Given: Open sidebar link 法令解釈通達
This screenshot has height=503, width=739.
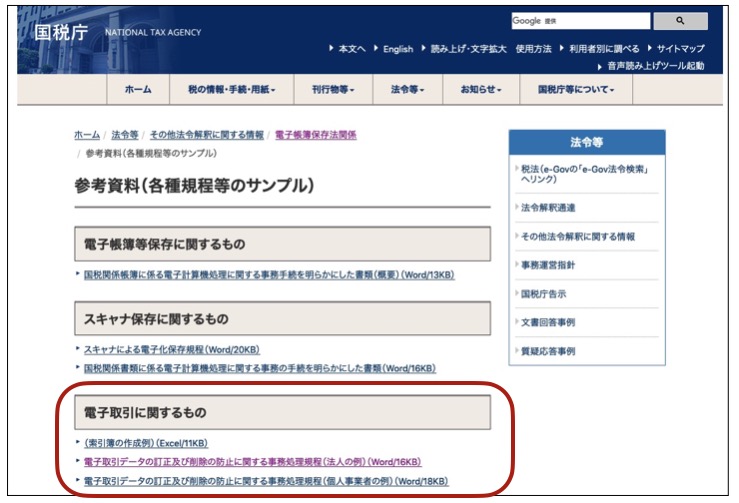Looking at the screenshot, I should [547, 207].
